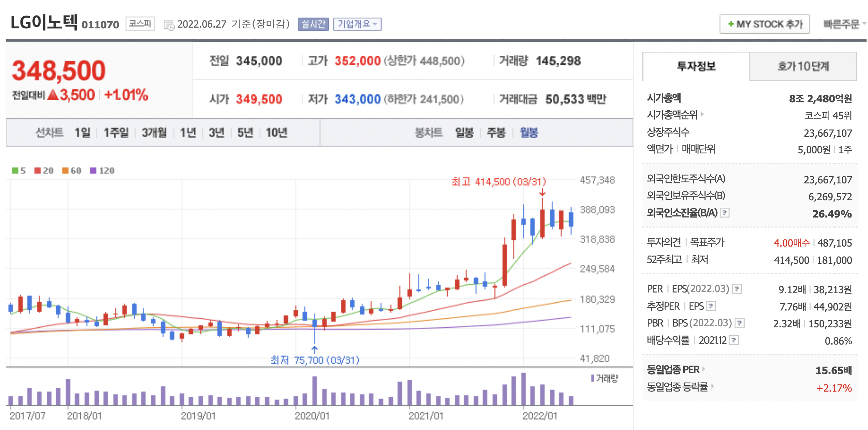This screenshot has height=430, width=868.
Task: Click the 전일 value 345,000
Action: pyautogui.click(x=259, y=61)
